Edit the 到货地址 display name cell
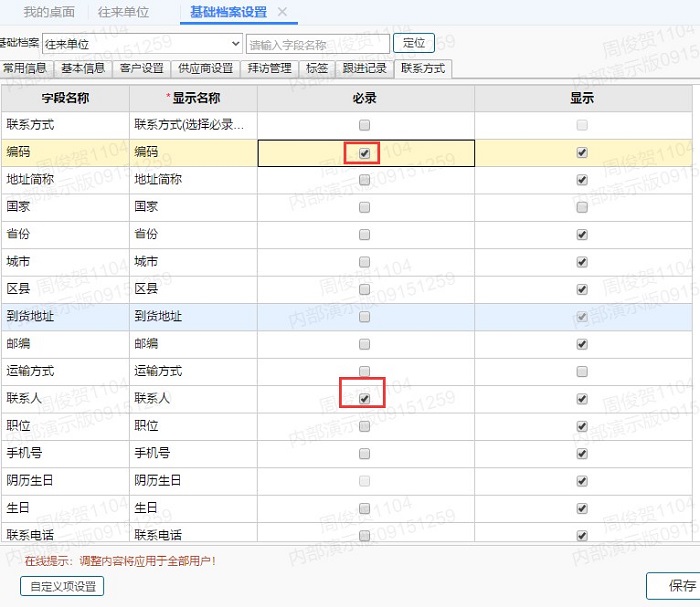This screenshot has height=607, width=700. click(x=193, y=317)
